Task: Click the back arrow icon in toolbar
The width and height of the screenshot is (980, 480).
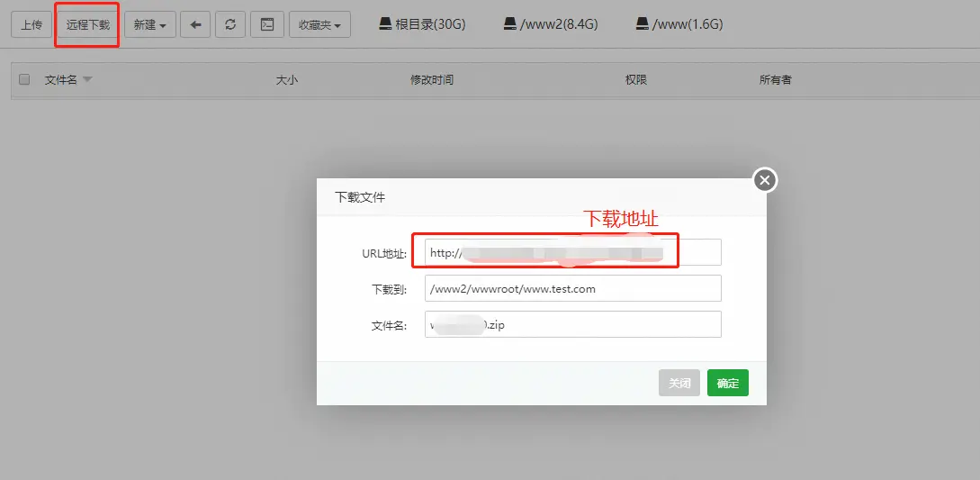Action: 195,24
